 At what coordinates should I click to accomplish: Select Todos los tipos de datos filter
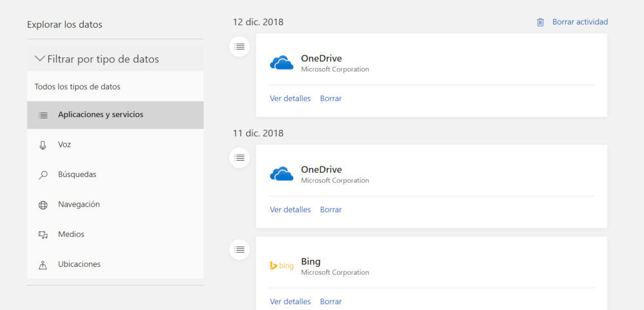coord(77,87)
